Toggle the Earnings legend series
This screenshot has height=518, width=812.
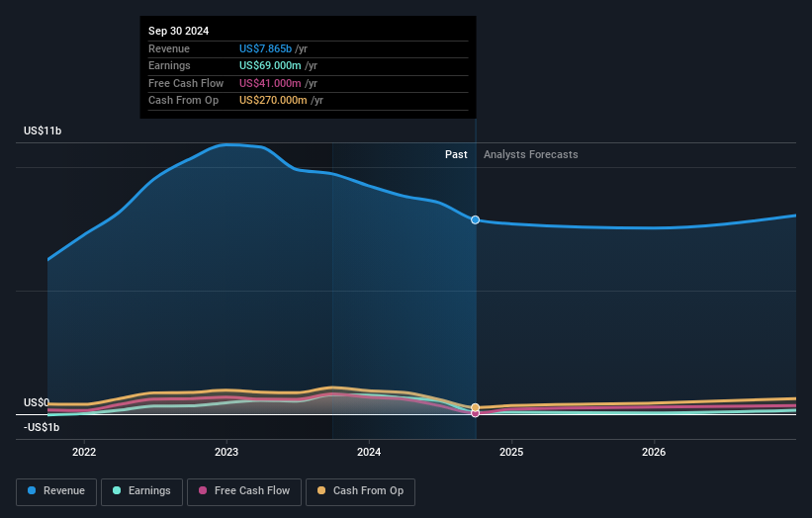click(141, 491)
